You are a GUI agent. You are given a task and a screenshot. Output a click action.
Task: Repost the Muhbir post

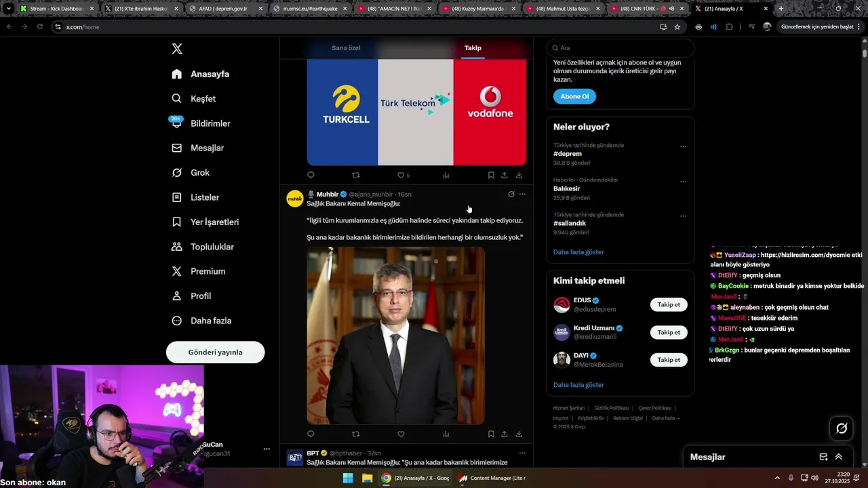click(356, 434)
